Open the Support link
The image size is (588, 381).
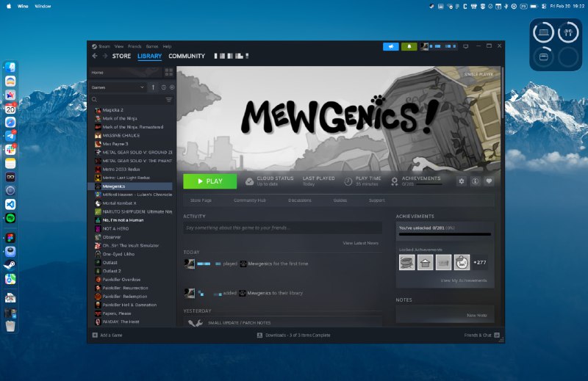[377, 200]
